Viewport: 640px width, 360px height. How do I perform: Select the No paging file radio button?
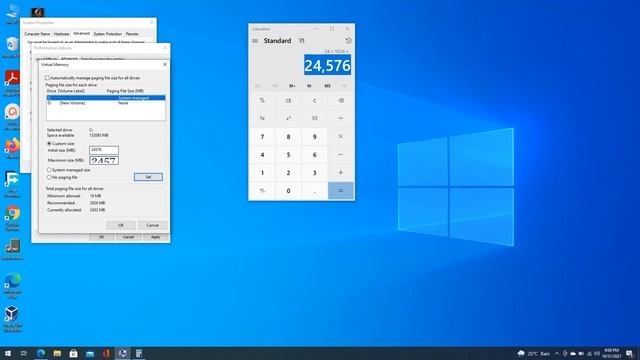(x=49, y=177)
